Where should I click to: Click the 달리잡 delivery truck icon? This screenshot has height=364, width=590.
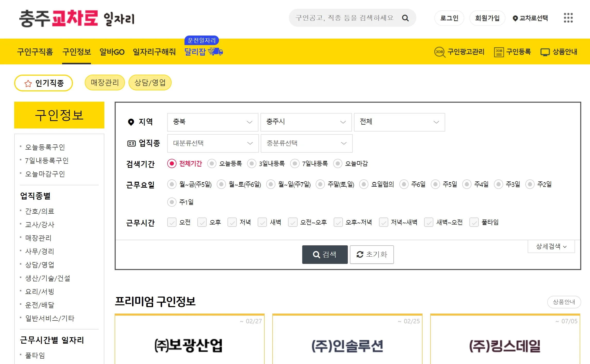coord(215,52)
